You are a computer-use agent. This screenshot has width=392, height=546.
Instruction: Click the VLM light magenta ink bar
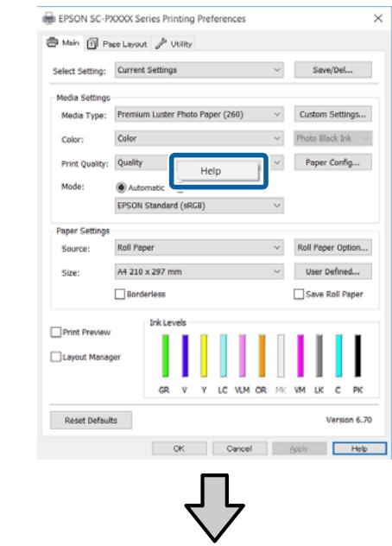pyautogui.click(x=243, y=356)
